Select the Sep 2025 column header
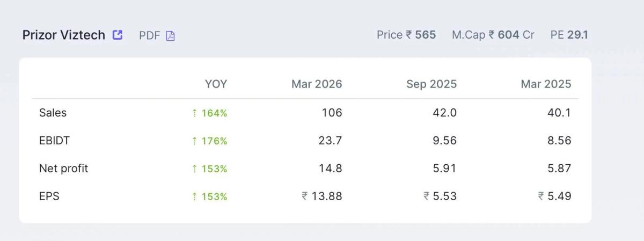The width and height of the screenshot is (644, 241). tap(431, 84)
